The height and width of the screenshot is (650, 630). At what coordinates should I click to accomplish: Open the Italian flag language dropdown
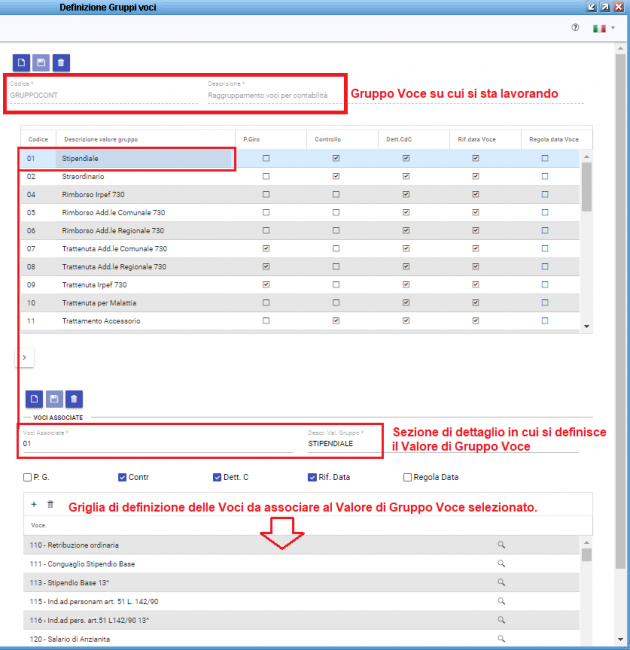point(604,28)
